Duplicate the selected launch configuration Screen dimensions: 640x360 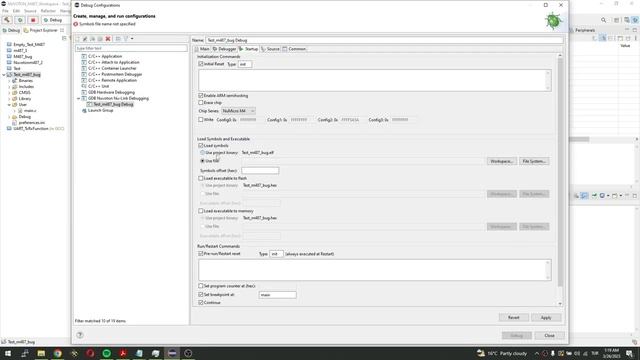[100, 39]
